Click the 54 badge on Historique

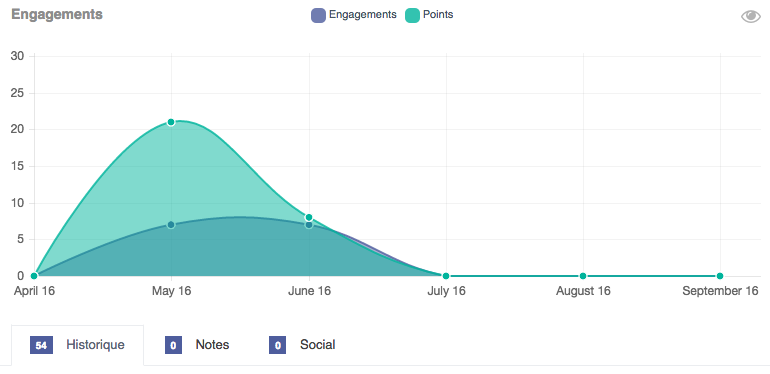[41, 345]
